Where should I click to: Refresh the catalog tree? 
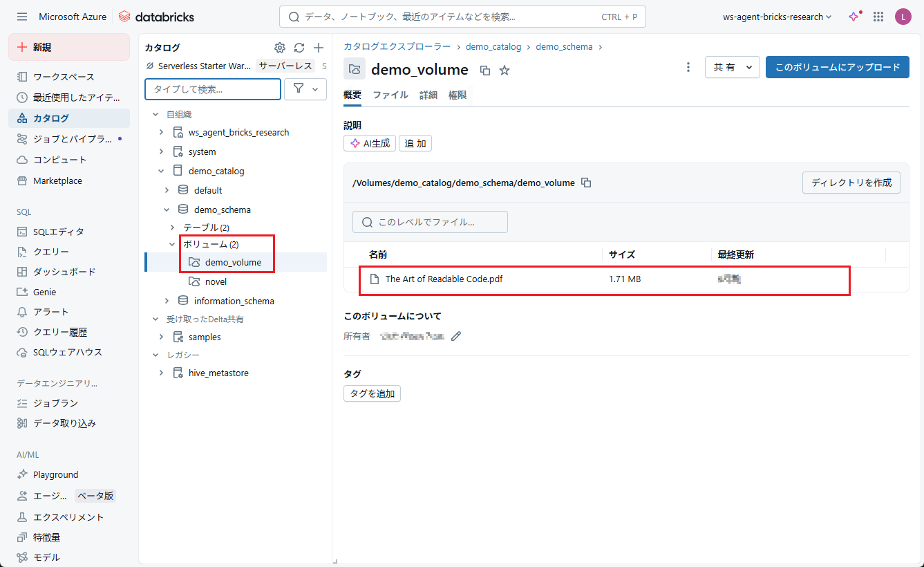coord(299,48)
